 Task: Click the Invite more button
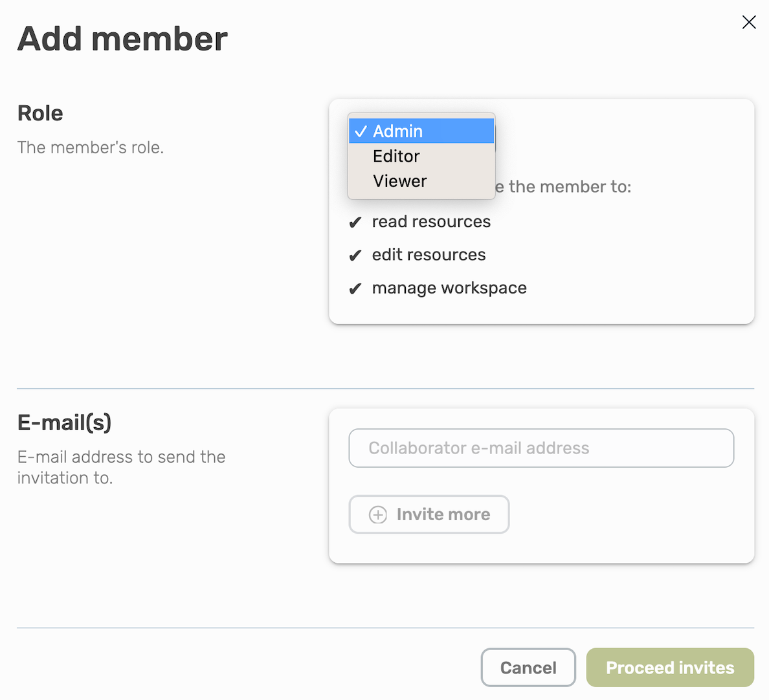(429, 514)
